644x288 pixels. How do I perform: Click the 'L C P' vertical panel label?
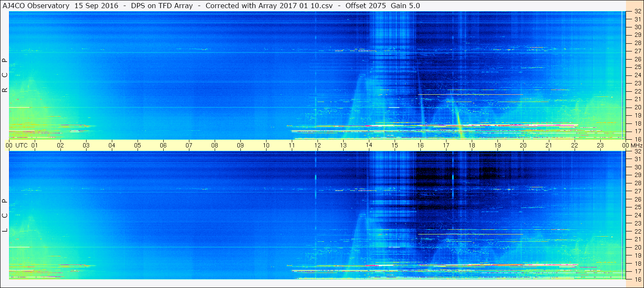5,215
